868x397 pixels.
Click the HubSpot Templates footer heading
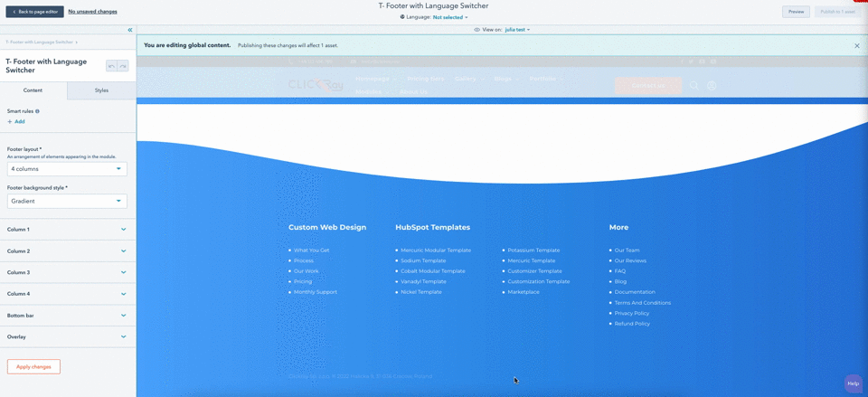(433, 228)
